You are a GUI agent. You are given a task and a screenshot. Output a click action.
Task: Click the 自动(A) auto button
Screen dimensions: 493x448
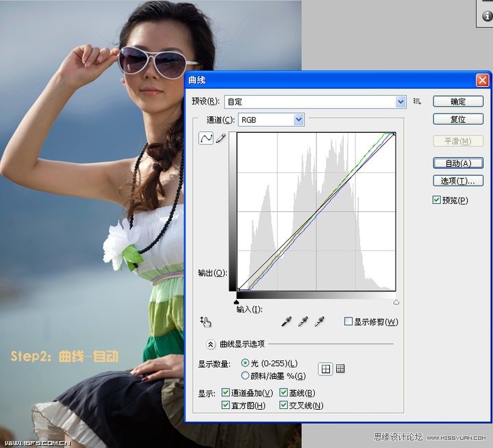click(x=458, y=163)
